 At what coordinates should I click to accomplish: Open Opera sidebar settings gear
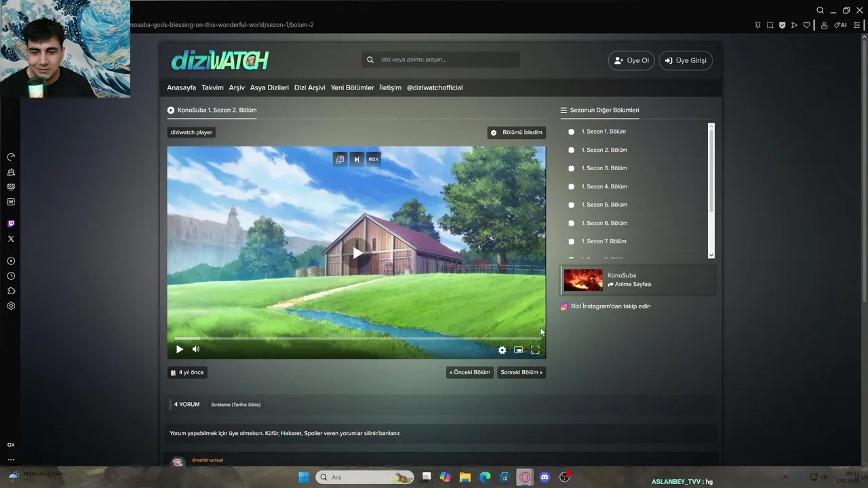click(x=11, y=306)
